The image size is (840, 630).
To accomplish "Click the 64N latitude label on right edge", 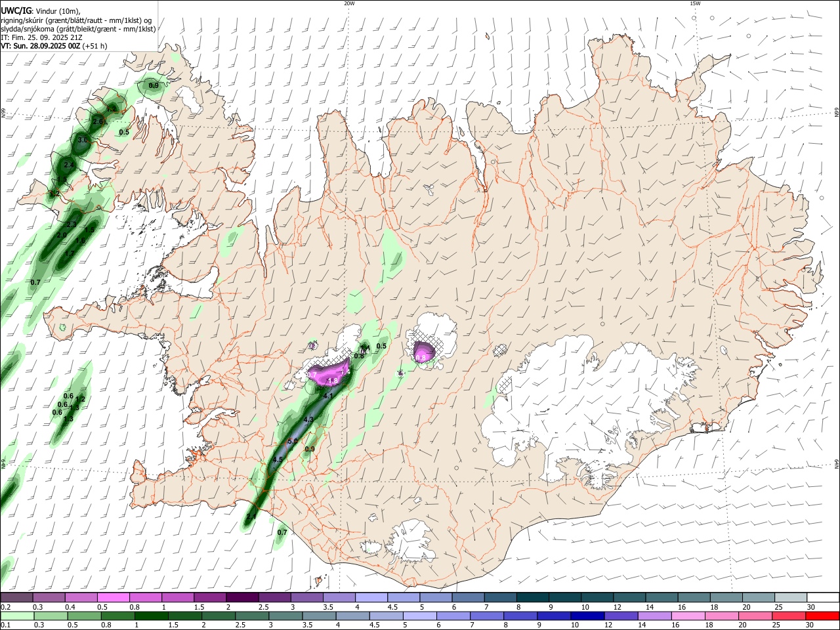I will (x=837, y=463).
